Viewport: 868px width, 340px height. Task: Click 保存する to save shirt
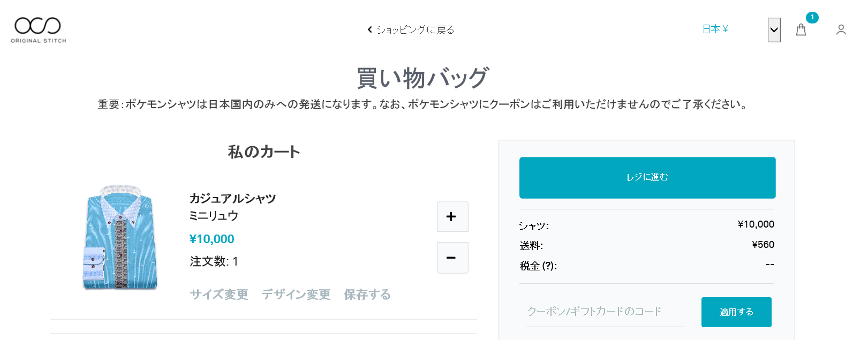(367, 294)
